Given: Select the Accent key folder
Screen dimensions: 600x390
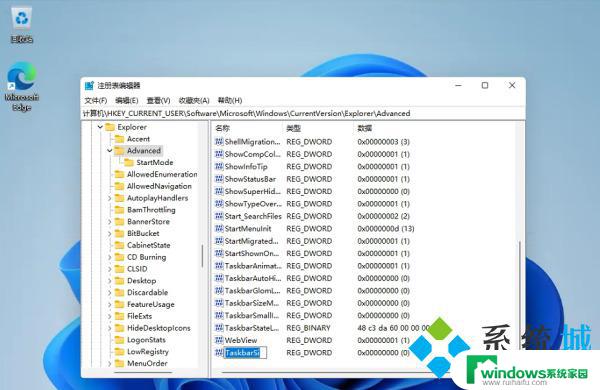Looking at the screenshot, I should click(132, 139).
